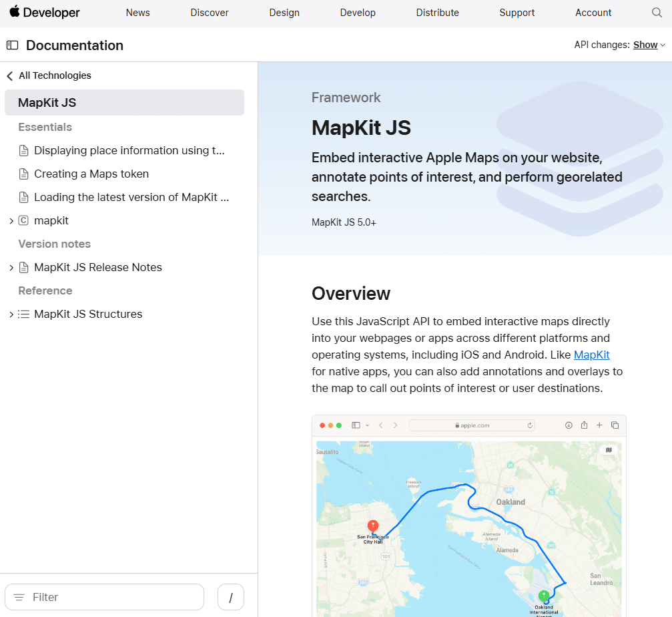Click the document icon for Creating a Maps token
This screenshot has height=617, width=672.
tap(24, 174)
